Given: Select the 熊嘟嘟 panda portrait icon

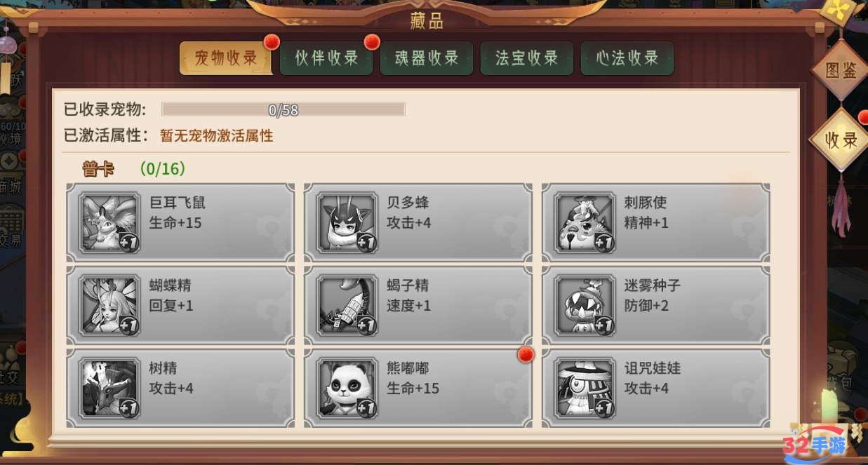Looking at the screenshot, I should 347,388.
